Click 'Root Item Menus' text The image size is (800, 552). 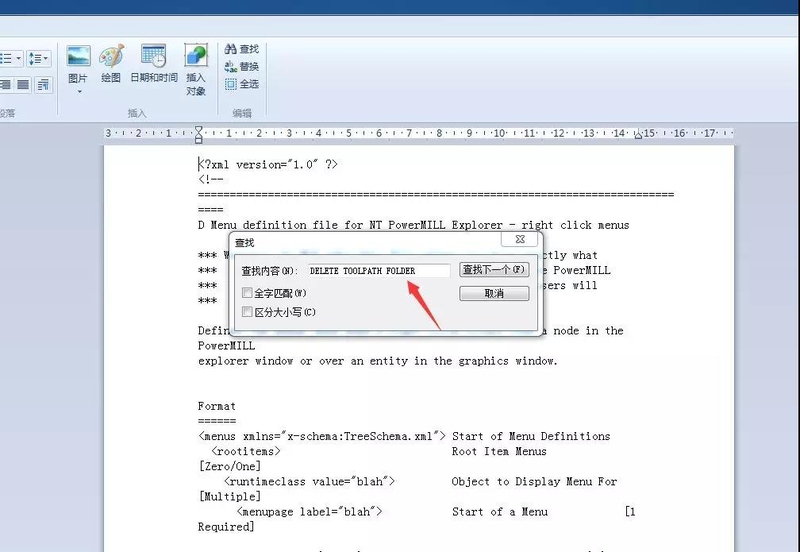[x=499, y=451]
